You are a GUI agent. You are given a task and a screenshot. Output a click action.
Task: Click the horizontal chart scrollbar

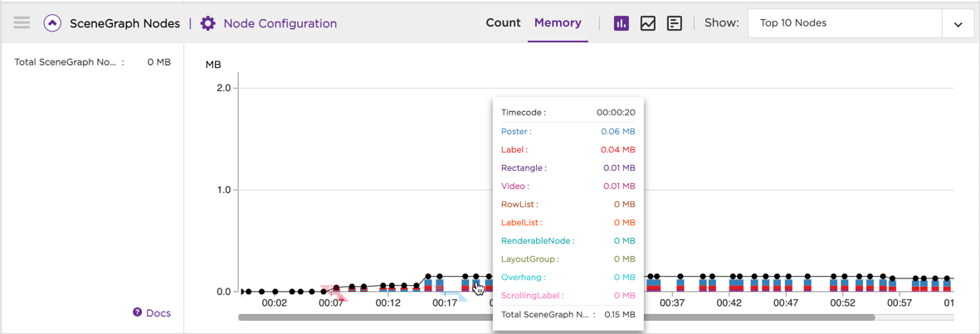pos(556,317)
